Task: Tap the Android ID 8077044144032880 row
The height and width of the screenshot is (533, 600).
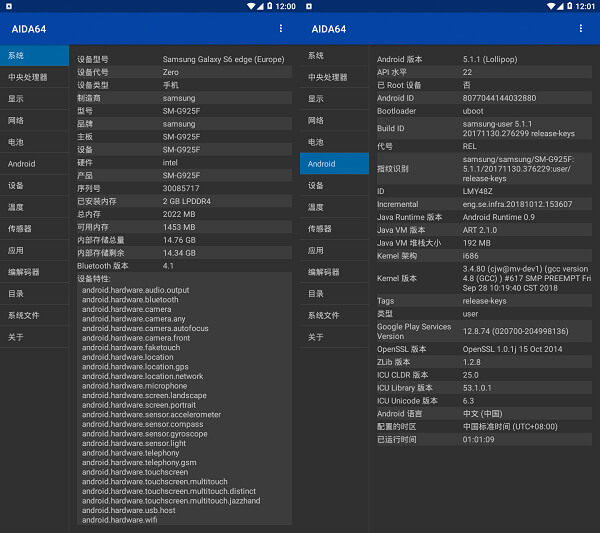Action: click(x=484, y=98)
